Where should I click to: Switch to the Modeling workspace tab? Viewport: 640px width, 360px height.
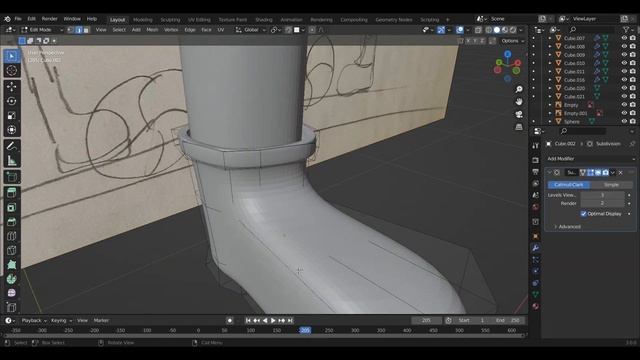click(142, 20)
